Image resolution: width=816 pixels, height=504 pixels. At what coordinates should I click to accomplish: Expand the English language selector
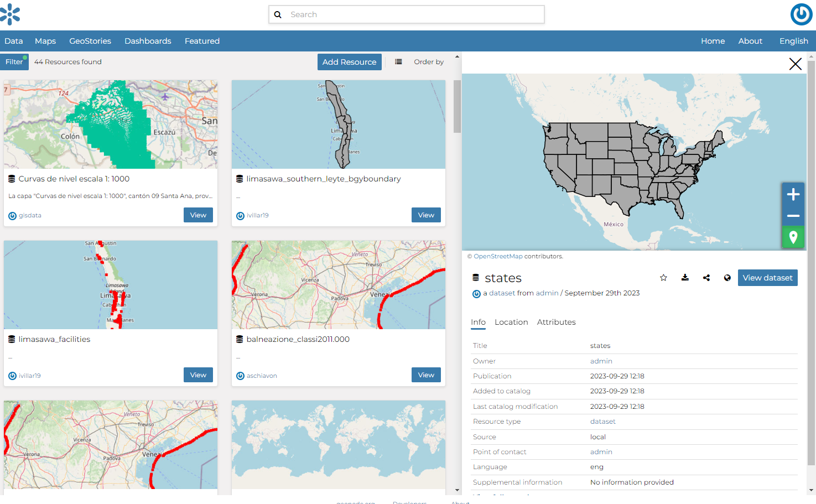coord(793,40)
